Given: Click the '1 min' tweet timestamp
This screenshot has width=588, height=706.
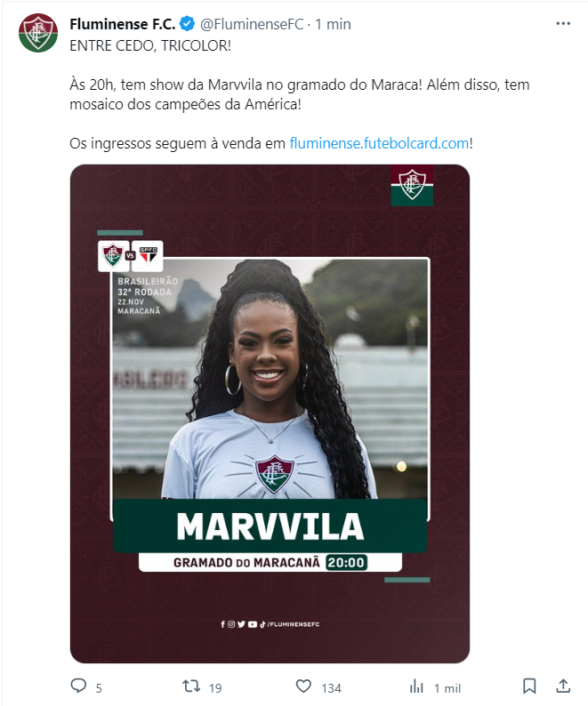Looking at the screenshot, I should tap(333, 24).
